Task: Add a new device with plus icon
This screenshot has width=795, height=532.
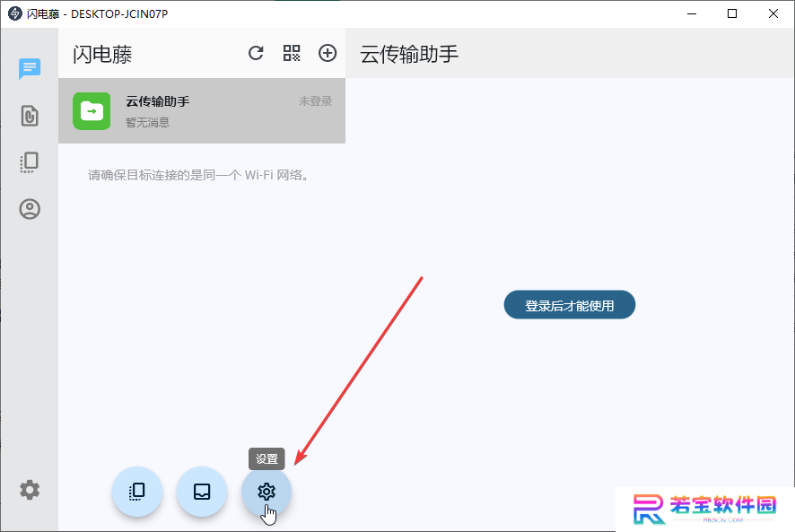Action: click(x=328, y=53)
